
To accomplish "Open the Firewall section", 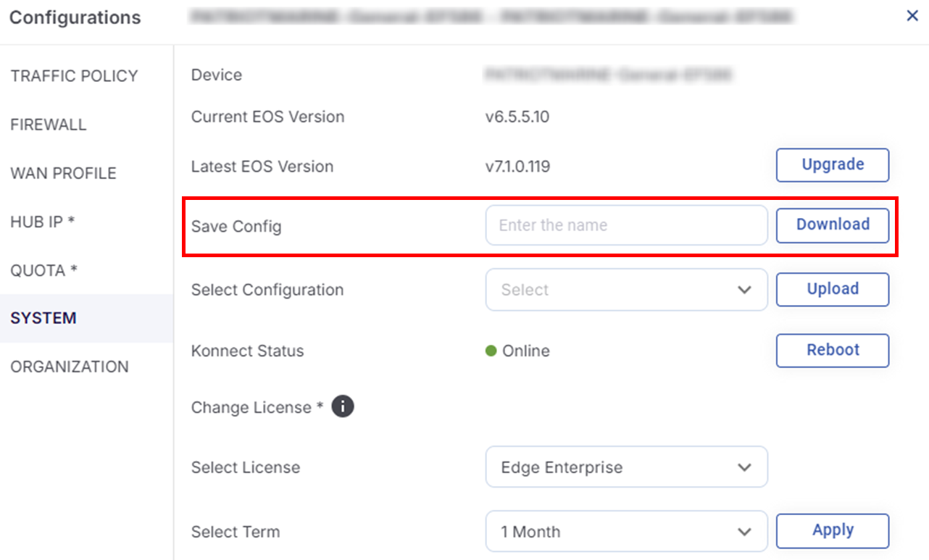I will [49, 125].
